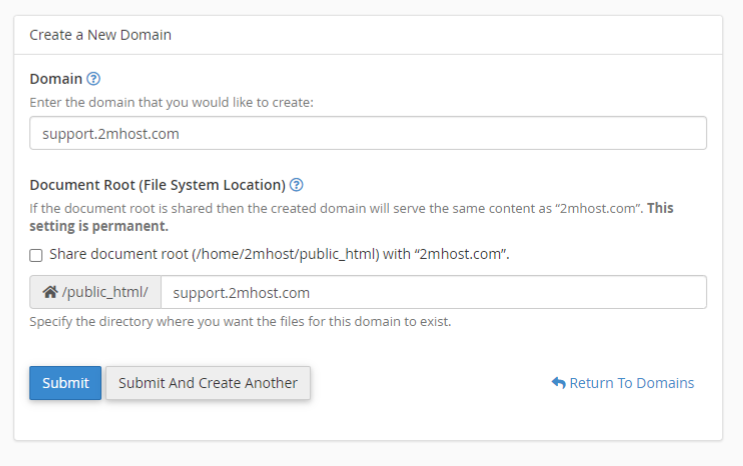743x466 pixels.
Task: Select the 'Document Root (File System Location)' label
Action: pos(157,185)
